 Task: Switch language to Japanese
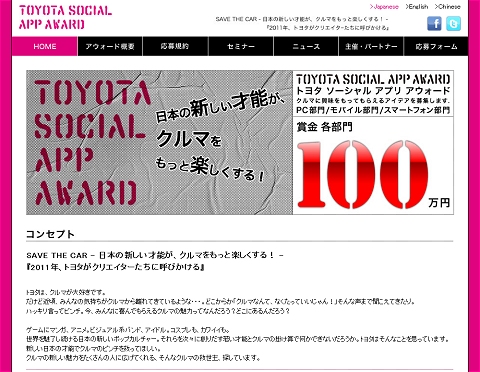[384, 7]
